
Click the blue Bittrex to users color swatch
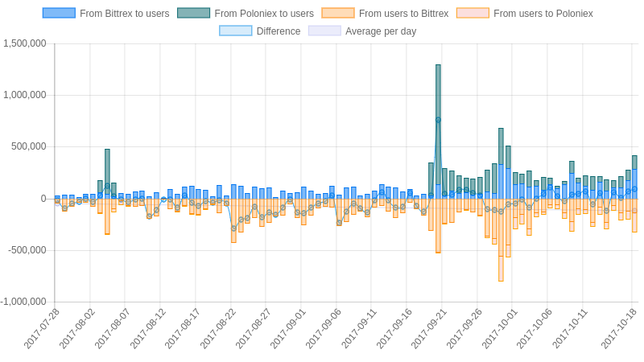click(x=59, y=13)
